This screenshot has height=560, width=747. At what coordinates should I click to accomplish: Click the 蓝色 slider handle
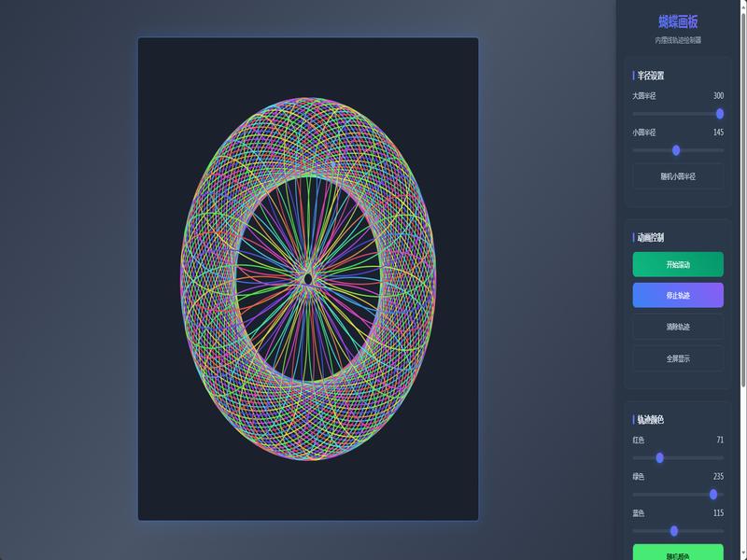coord(673,530)
